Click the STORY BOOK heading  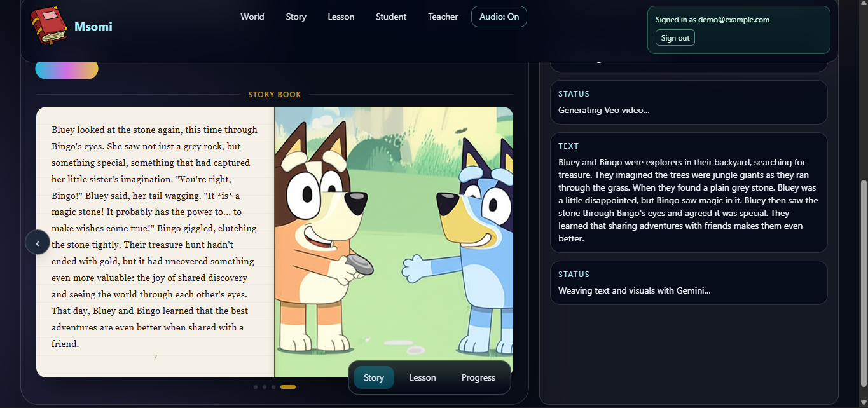275,95
